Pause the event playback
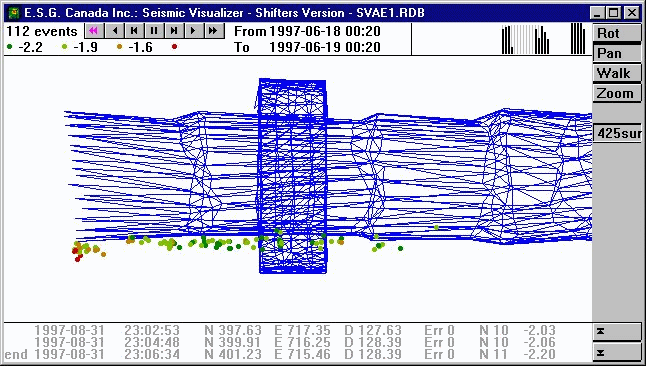The height and width of the screenshot is (366, 646). tap(154, 30)
